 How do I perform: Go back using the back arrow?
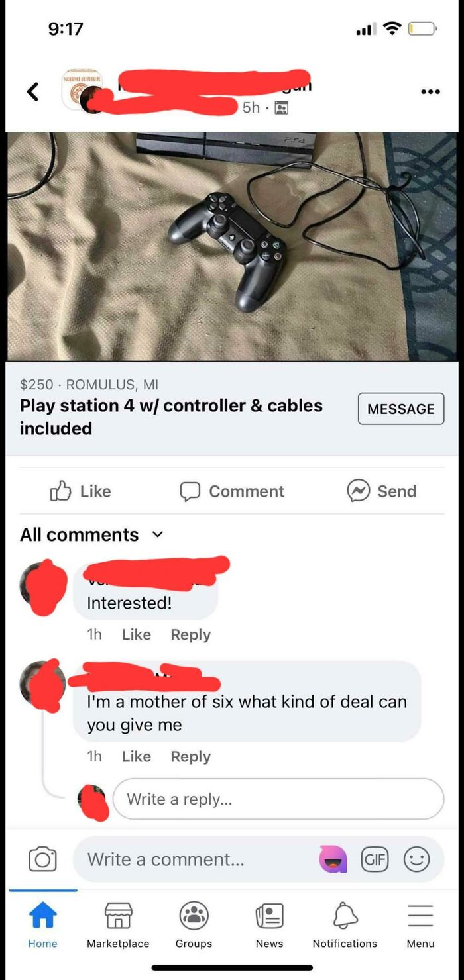(32, 91)
